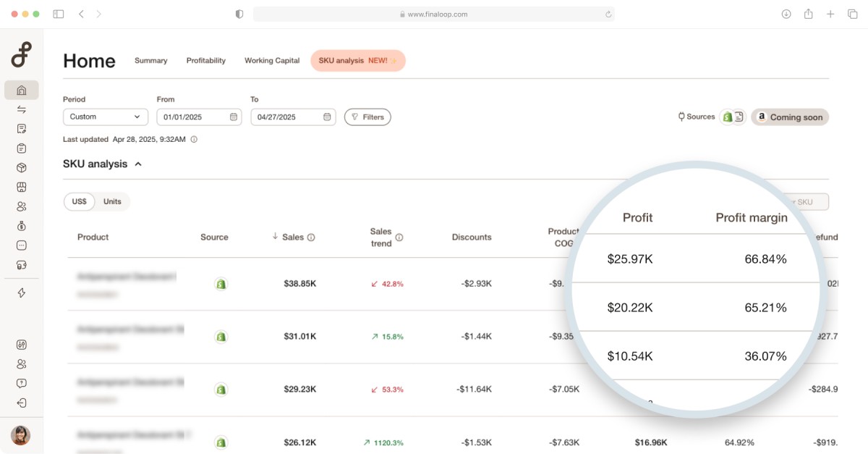This screenshot has height=454, width=868.
Task: Click the Discounts column header
Action: point(472,237)
